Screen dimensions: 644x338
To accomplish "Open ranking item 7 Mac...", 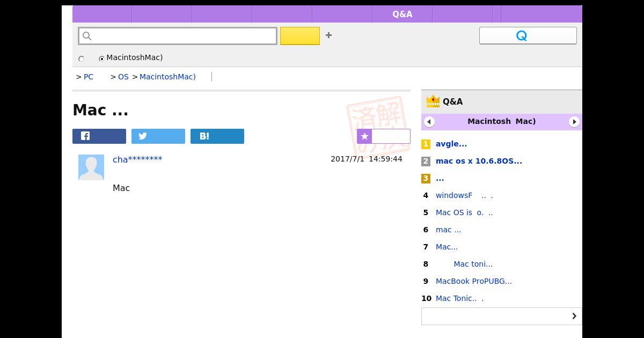I will (447, 247).
